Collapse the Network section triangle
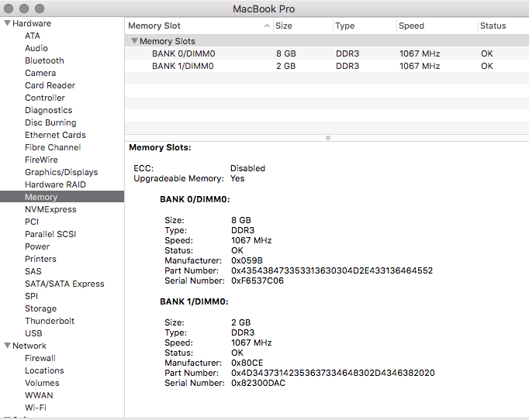 point(7,346)
